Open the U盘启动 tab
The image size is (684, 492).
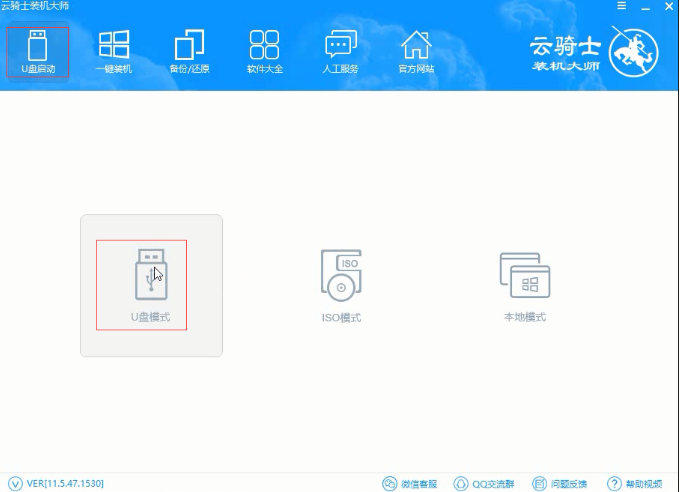(38, 52)
